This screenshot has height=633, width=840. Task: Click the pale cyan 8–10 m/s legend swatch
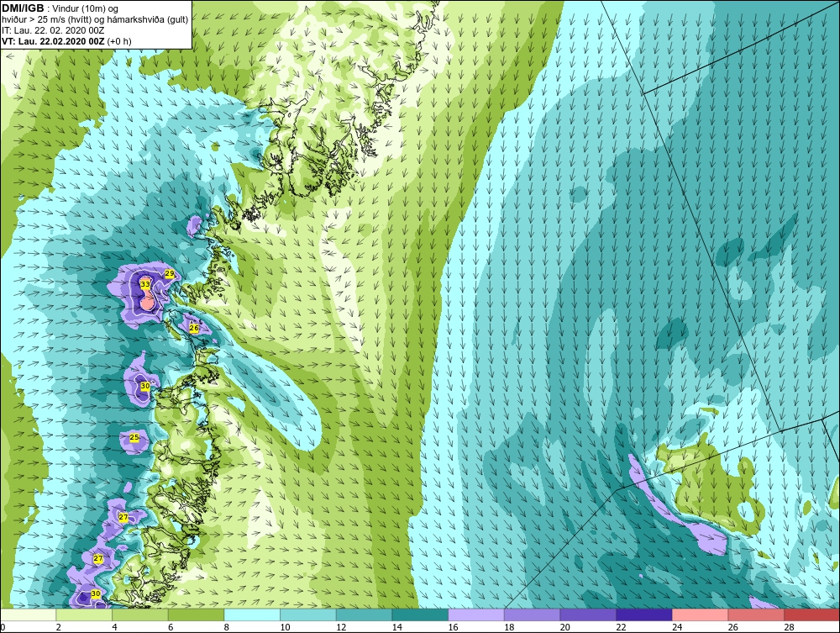pos(252,615)
